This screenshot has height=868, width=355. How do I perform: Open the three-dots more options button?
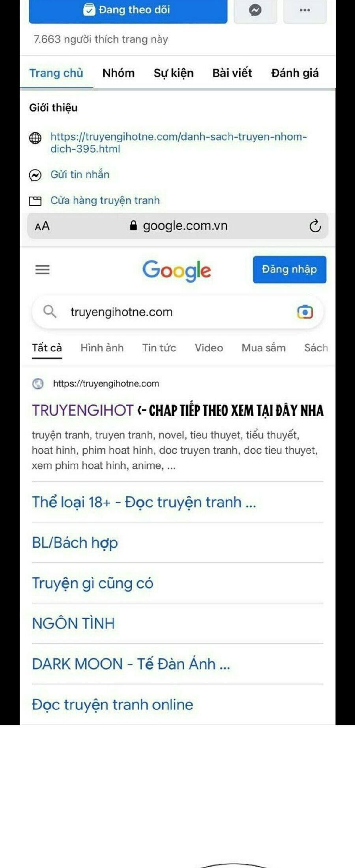click(305, 10)
